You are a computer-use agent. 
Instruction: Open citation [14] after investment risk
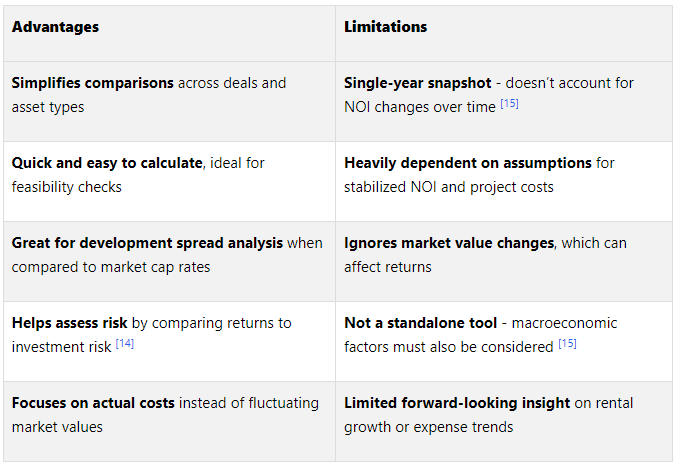tap(125, 344)
